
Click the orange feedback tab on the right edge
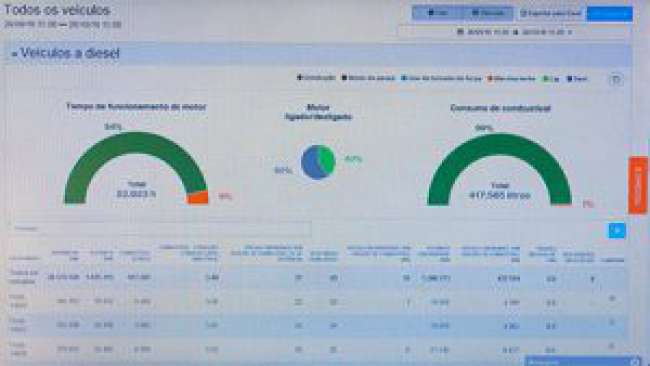638,185
